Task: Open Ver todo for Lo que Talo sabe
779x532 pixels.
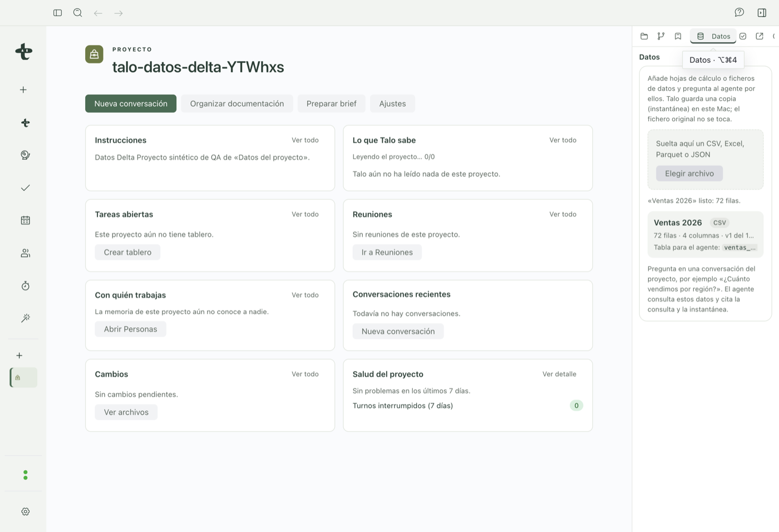Action: 563,140
